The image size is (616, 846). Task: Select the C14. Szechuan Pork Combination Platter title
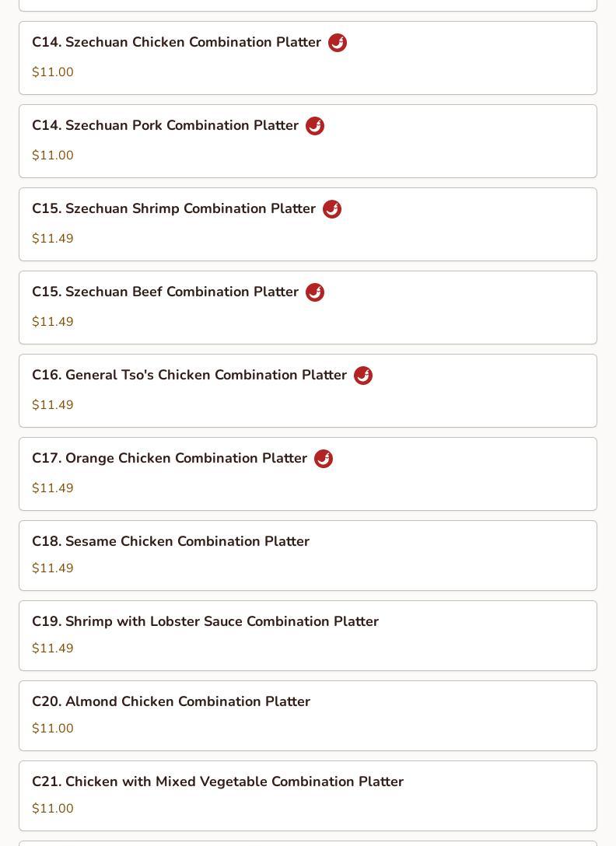click(x=165, y=126)
